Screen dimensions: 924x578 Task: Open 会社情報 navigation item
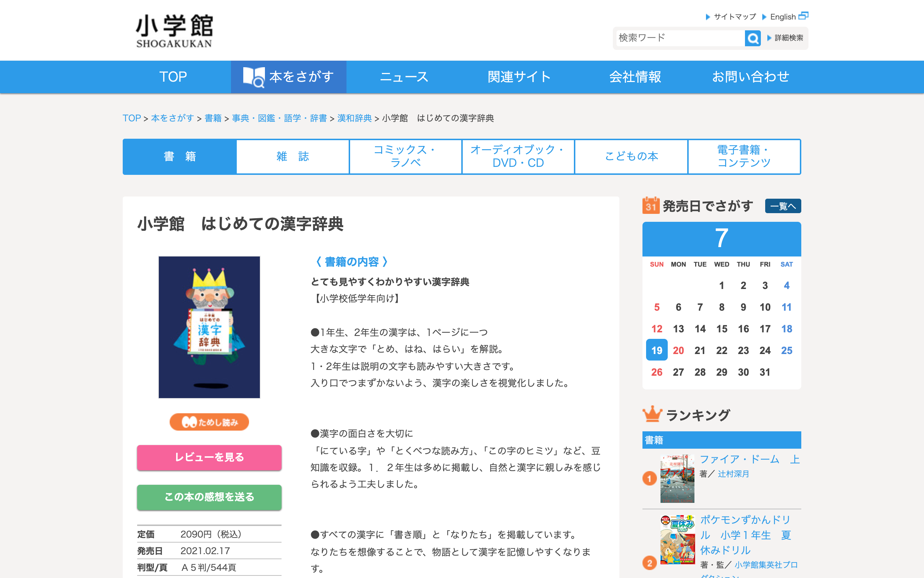click(x=635, y=77)
